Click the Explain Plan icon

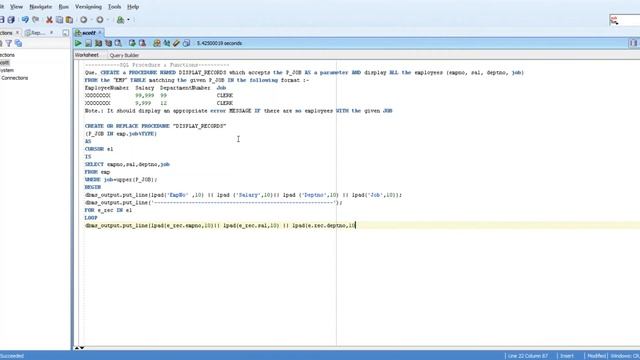click(x=98, y=43)
